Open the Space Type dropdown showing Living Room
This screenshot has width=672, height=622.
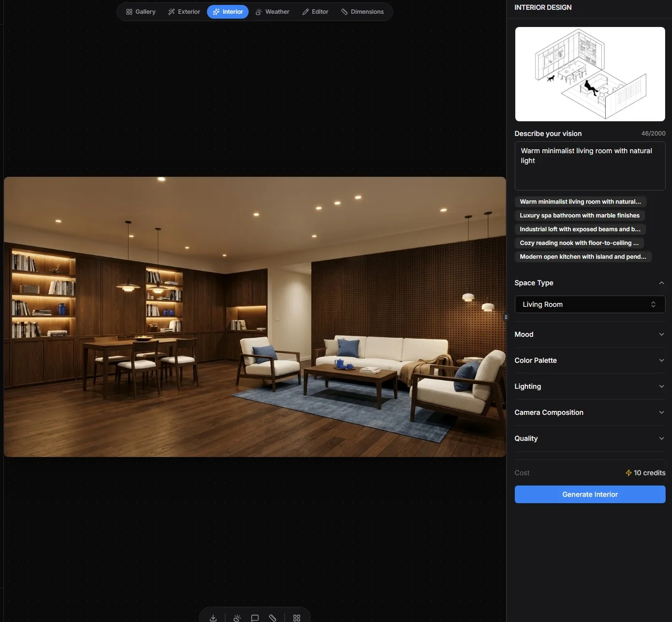click(589, 304)
